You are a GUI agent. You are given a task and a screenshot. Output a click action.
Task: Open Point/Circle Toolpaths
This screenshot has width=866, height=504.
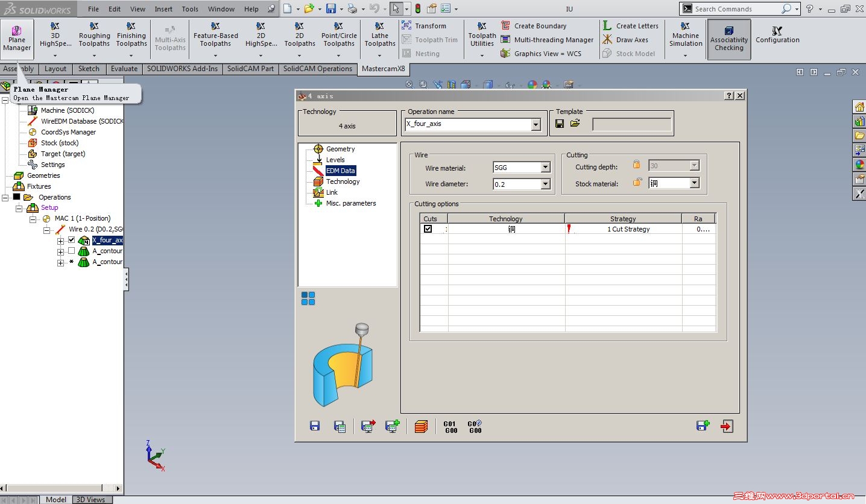tap(339, 39)
